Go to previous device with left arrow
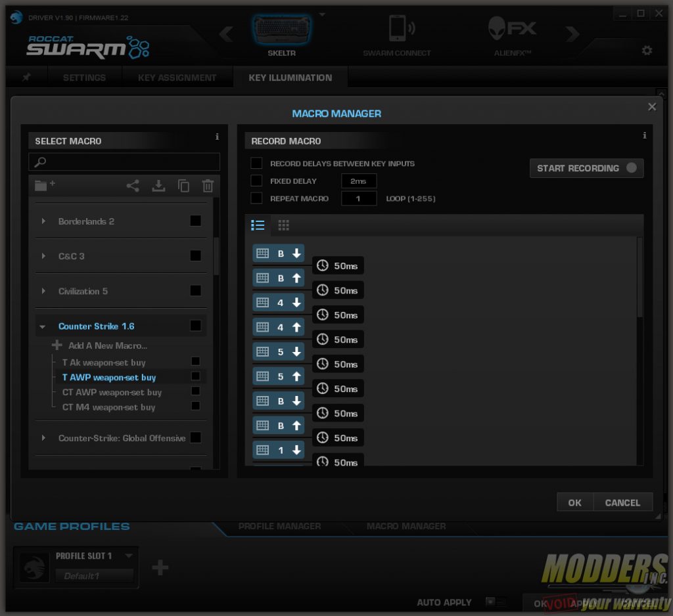Image resolution: width=673 pixels, height=616 pixels. coord(226,33)
